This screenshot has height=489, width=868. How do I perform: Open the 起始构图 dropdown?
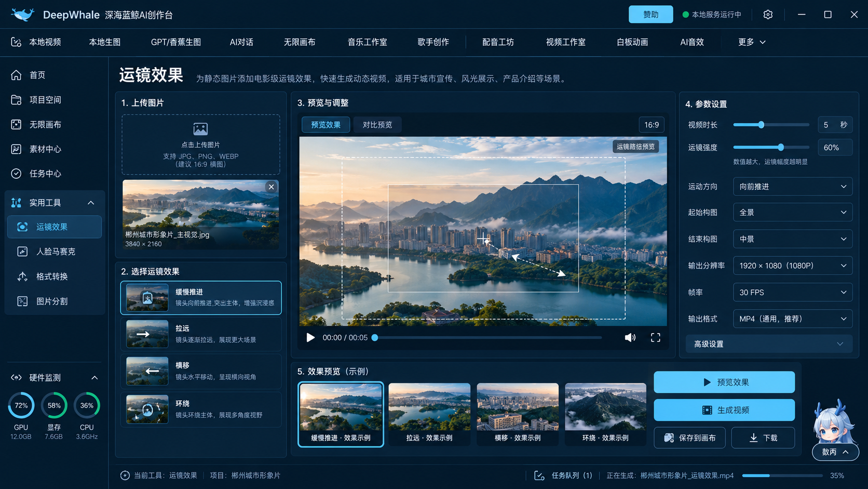click(793, 213)
